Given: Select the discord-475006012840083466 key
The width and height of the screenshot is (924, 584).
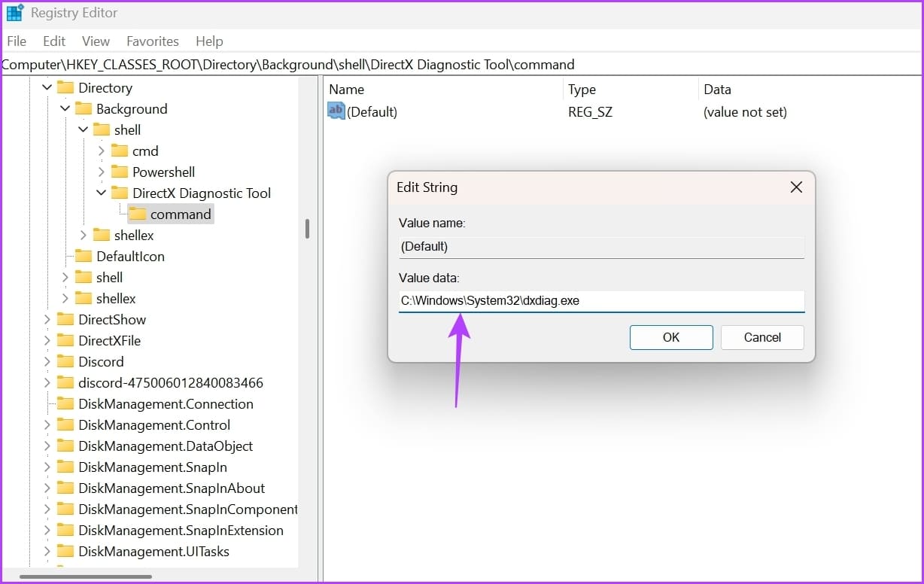Looking at the screenshot, I should [171, 383].
